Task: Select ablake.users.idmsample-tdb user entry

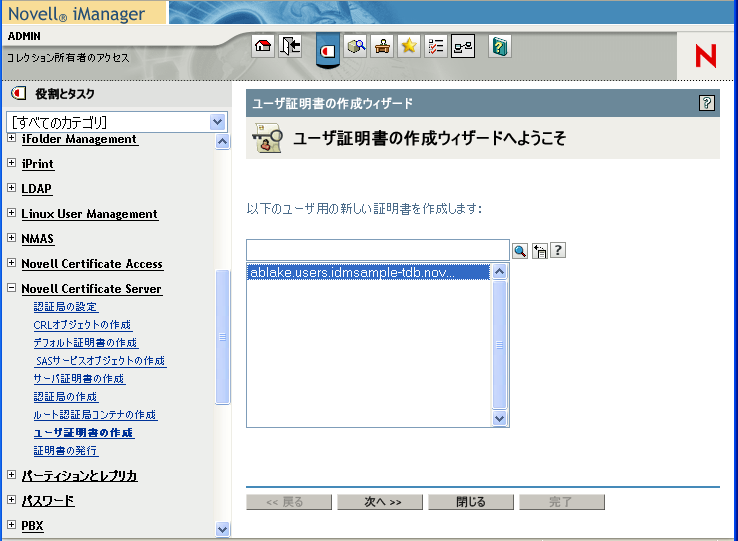Action: [368, 272]
